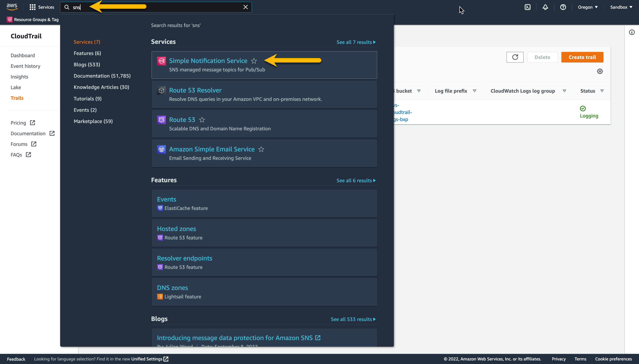Viewport: 639px width, 364px height.
Task: Open the help question mark icon
Action: click(x=563, y=7)
